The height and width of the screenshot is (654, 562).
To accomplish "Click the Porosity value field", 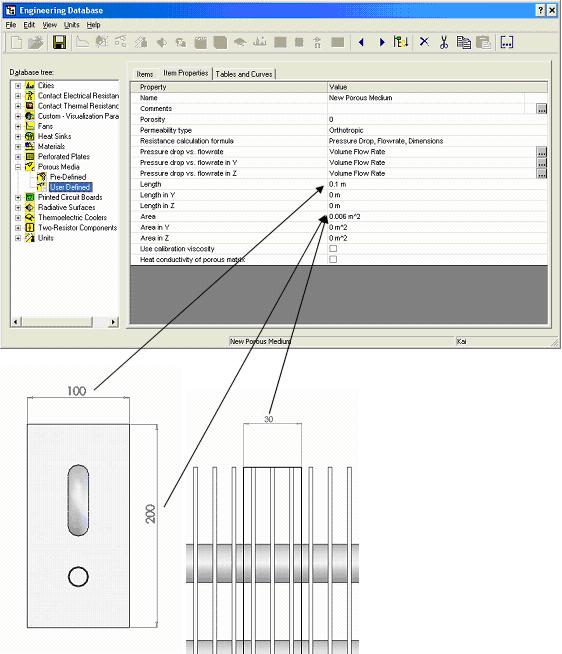I will point(437,119).
